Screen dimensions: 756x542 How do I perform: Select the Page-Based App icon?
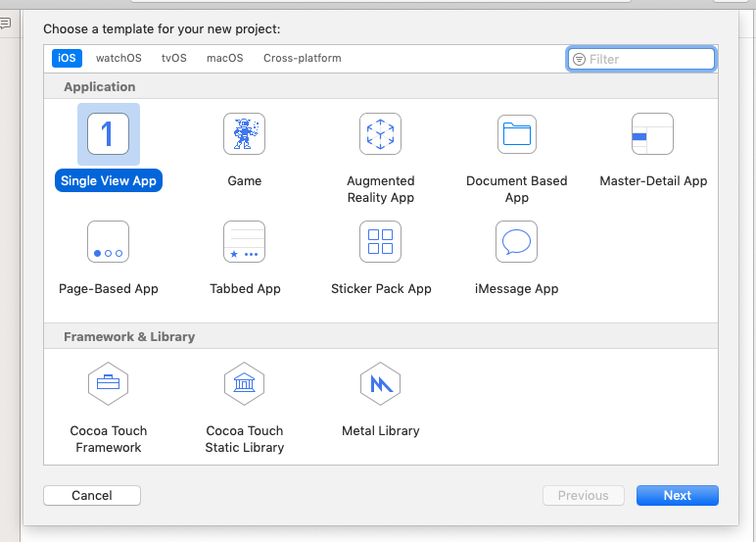pos(108,242)
